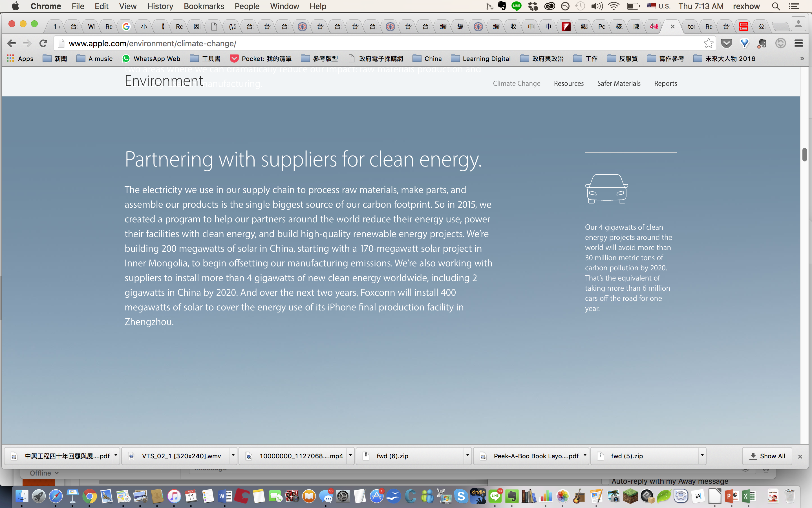The height and width of the screenshot is (508, 812).
Task: Open Excel from the Dock
Action: coord(748,496)
